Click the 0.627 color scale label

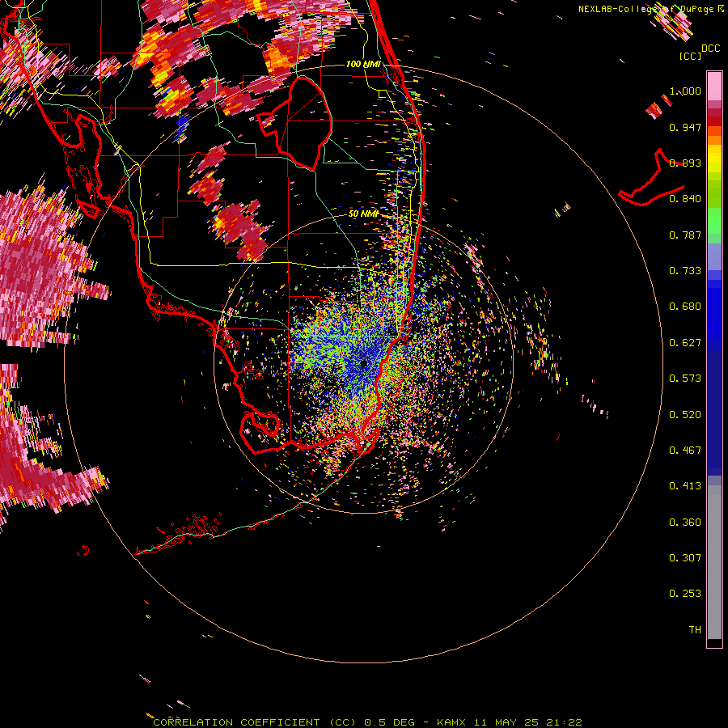point(685,343)
